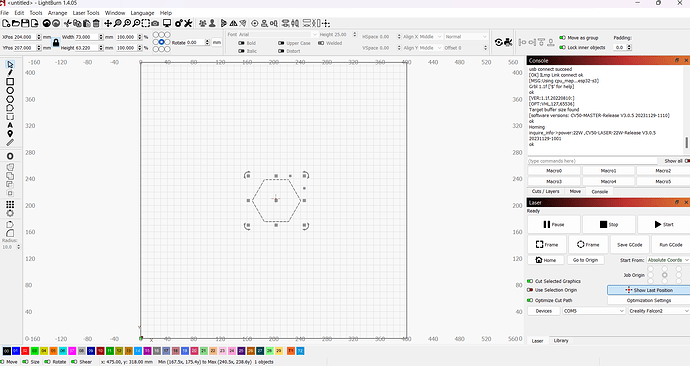Image resolution: width=690 pixels, height=366 pixels.
Task: Activate the pan/move view tool
Action: pos(108,23)
